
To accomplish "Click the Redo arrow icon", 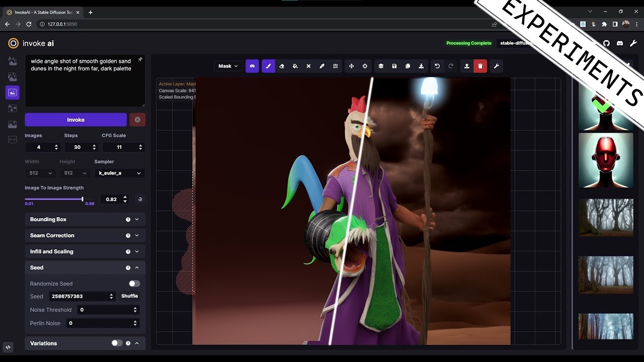I will pos(451,66).
